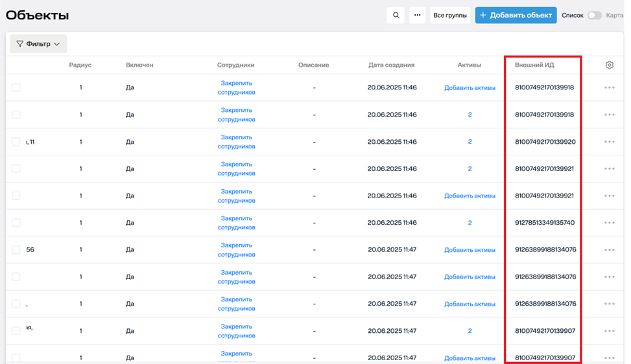Expand the Фильтр dropdown chevron
This screenshot has height=364, width=631.
click(x=57, y=44)
